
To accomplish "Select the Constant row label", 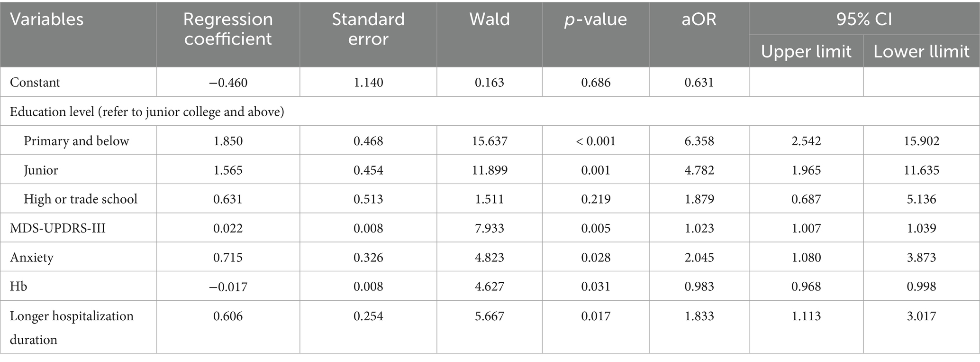I will [35, 83].
